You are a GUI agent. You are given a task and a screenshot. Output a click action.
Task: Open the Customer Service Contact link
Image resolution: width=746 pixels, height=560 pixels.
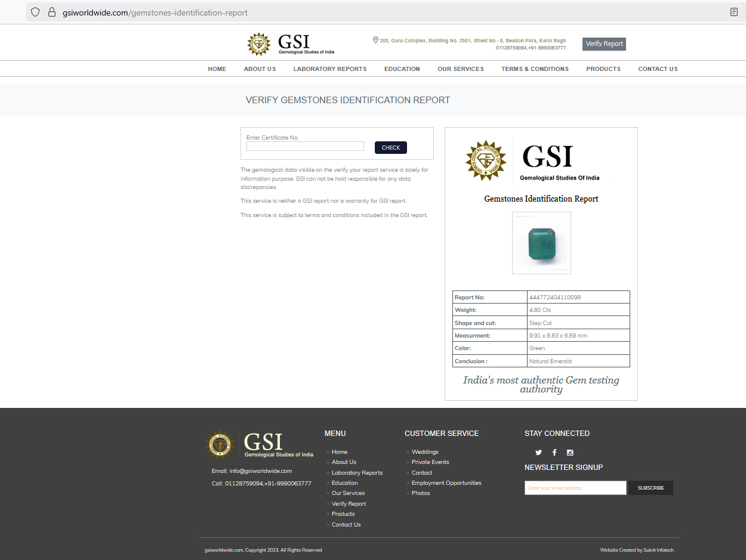(x=422, y=473)
